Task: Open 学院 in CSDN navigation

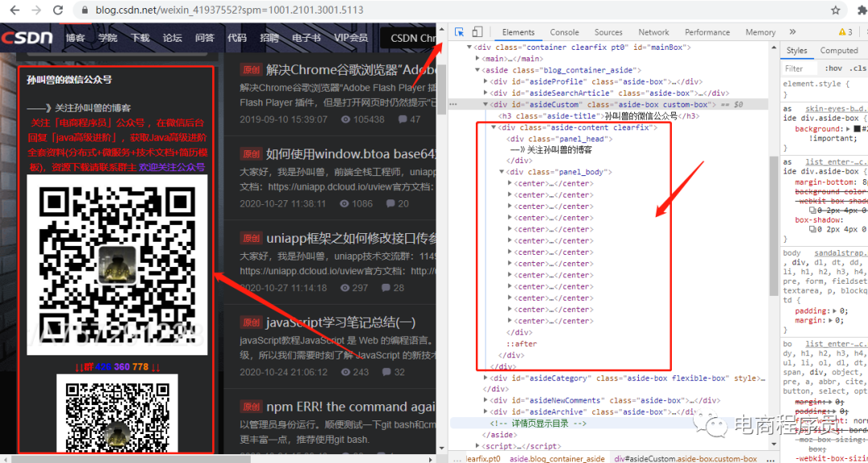Action: [x=108, y=38]
